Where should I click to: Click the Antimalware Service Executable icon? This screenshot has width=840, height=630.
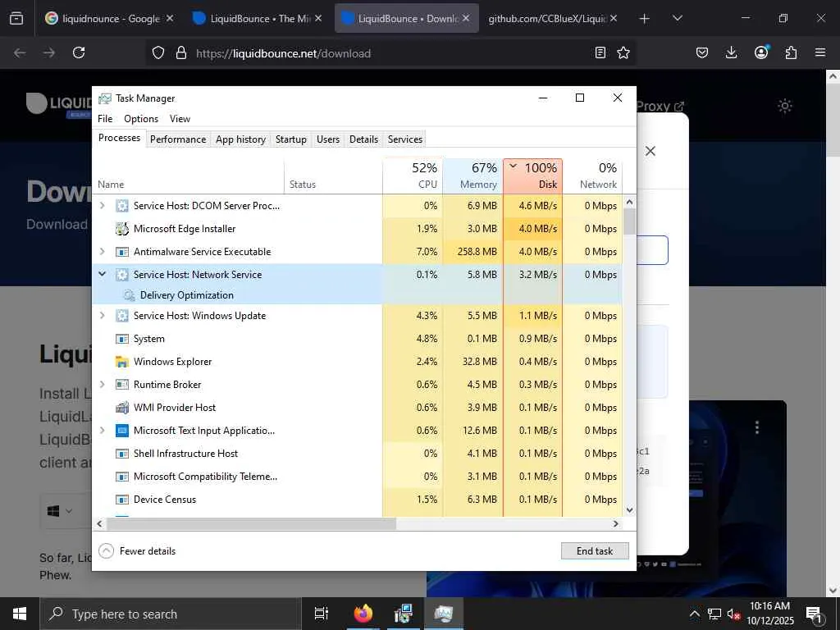(x=122, y=252)
